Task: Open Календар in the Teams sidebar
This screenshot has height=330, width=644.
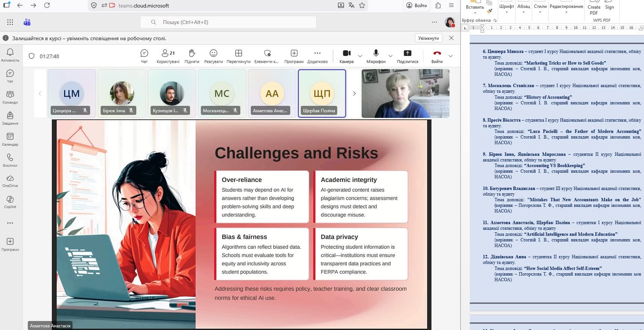Action: point(10,139)
